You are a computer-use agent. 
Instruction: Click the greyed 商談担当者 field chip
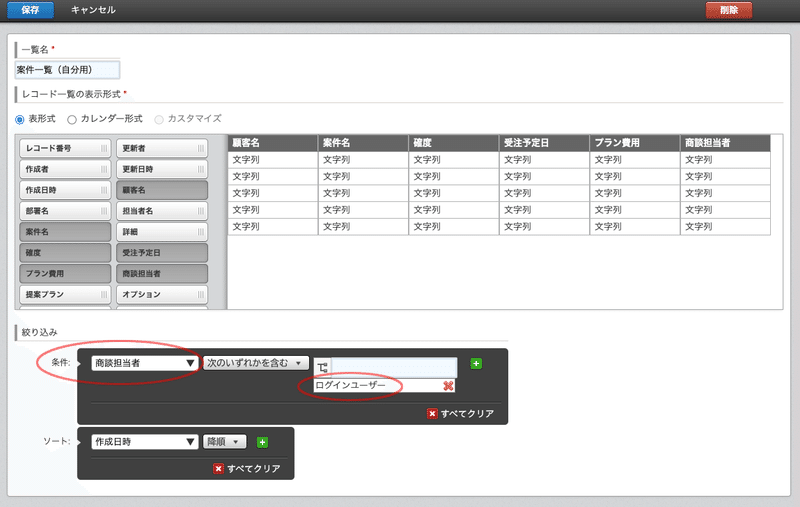coord(162,274)
